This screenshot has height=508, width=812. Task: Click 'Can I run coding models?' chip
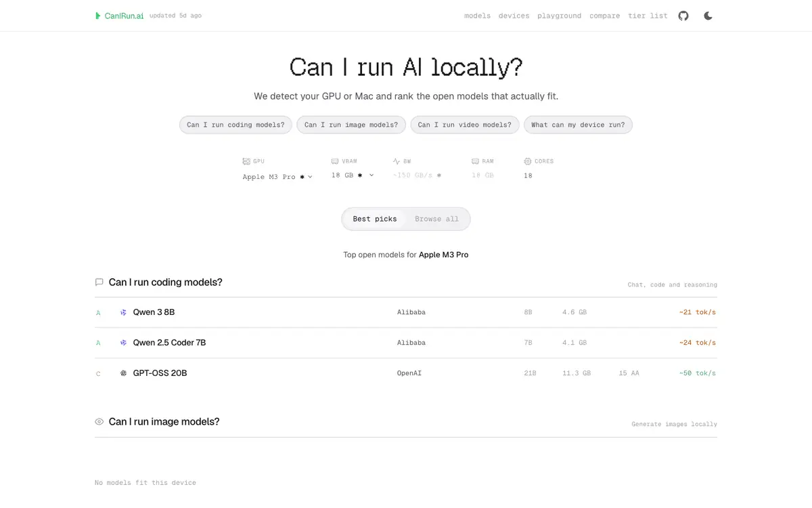[x=235, y=125]
